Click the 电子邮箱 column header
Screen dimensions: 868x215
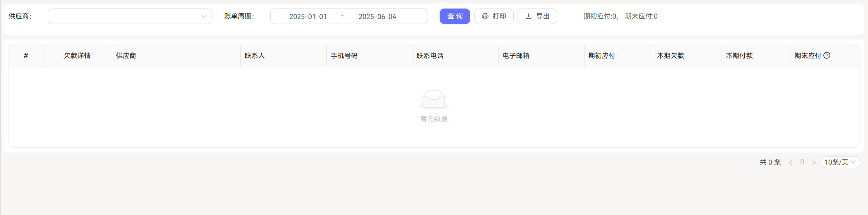[541, 56]
